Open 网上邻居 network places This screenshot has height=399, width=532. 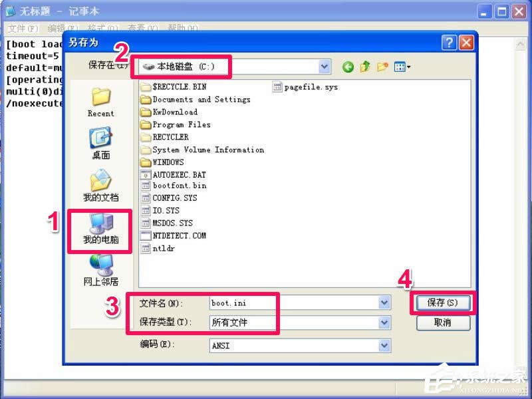(x=101, y=270)
